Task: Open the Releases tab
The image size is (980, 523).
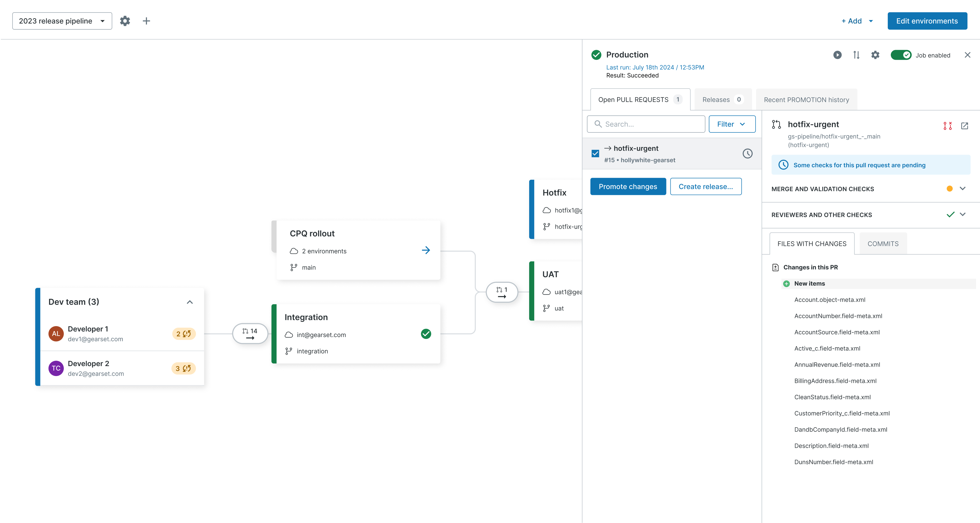Action: 722,99
